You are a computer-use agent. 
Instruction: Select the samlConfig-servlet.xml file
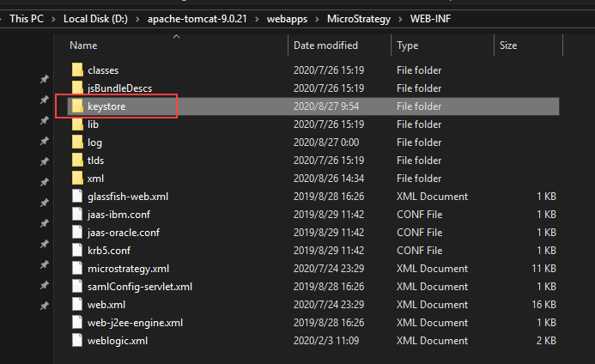point(140,286)
